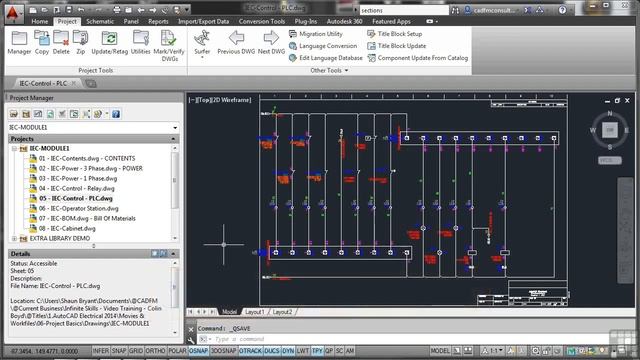Viewport: 640px width, 360px height.
Task: Click the command line input field
Action: [x=408, y=339]
